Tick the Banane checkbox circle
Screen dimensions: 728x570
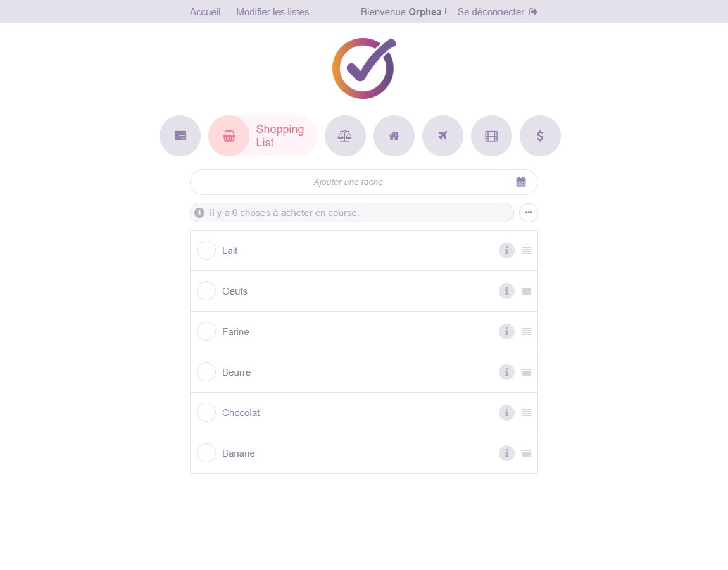(206, 453)
